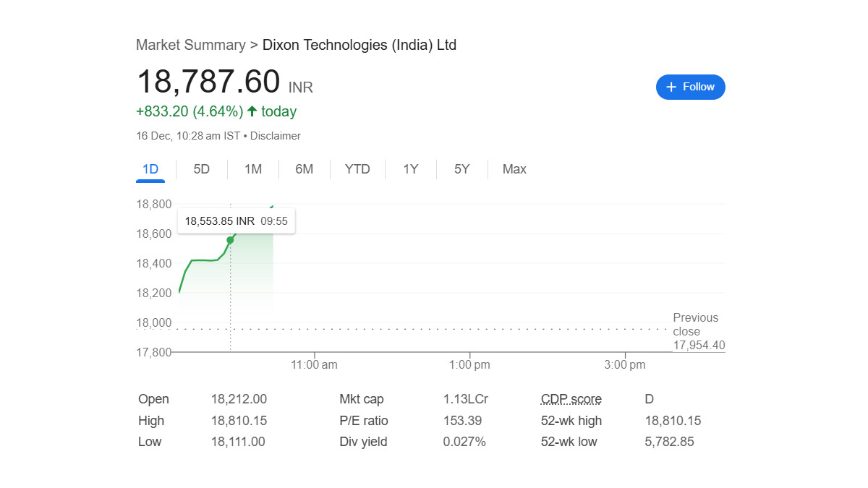Switch to the 5Y chart tab
Viewport: 868px width, 488px height.
coord(461,169)
